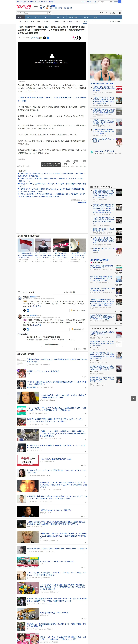Share 碓井真史's comment on X
Screen dimensions: 138x644
click(x=25, y=329)
